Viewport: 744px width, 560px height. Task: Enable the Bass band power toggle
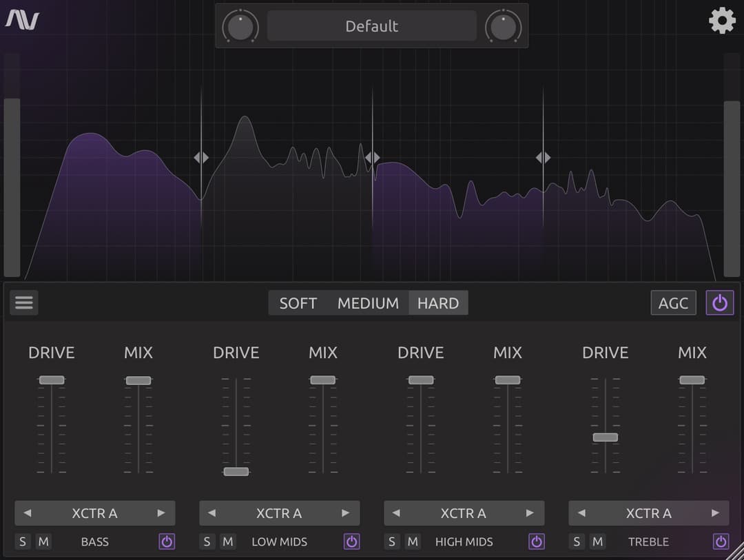tap(167, 541)
